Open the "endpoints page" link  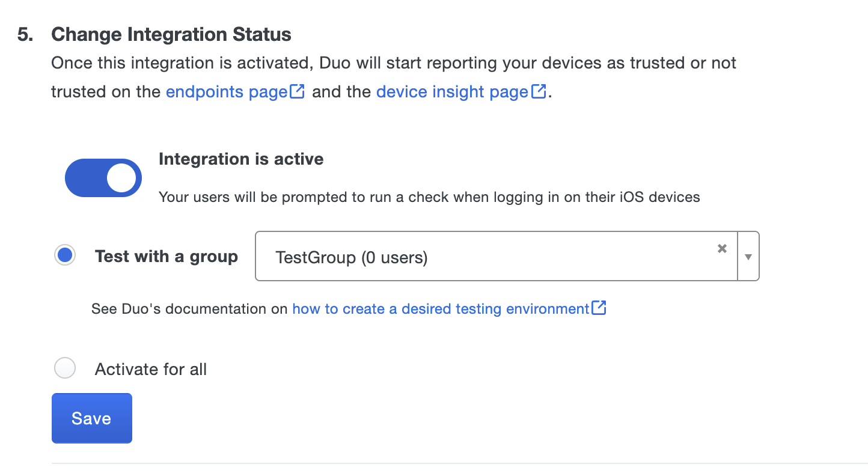tap(226, 92)
